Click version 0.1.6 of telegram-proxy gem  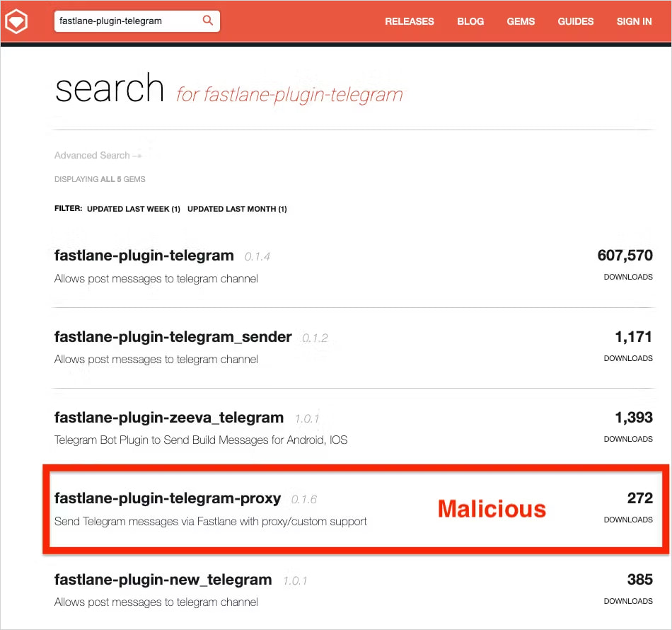[x=307, y=499]
